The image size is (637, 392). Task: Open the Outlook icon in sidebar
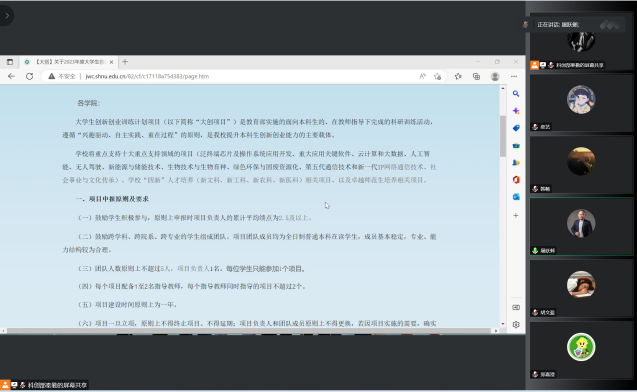coord(516,197)
